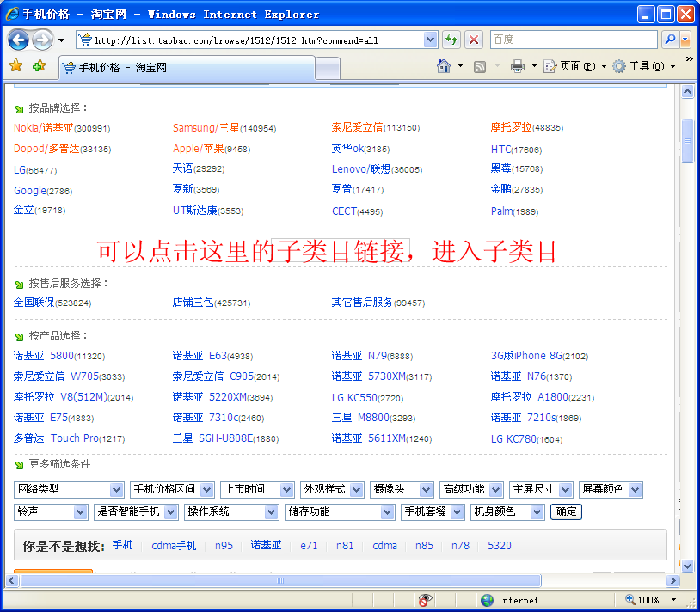Click the Back navigation arrow button
700x612 pixels.
pos(19,40)
